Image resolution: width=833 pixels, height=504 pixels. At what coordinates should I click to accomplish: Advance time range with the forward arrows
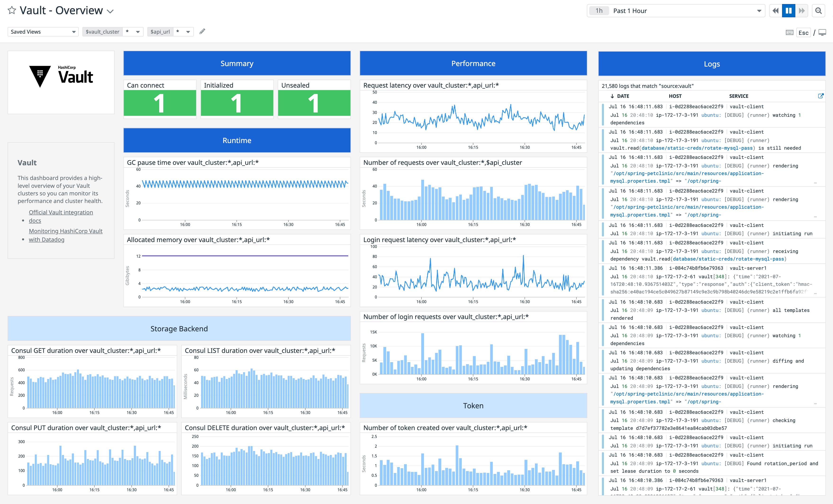tap(801, 10)
